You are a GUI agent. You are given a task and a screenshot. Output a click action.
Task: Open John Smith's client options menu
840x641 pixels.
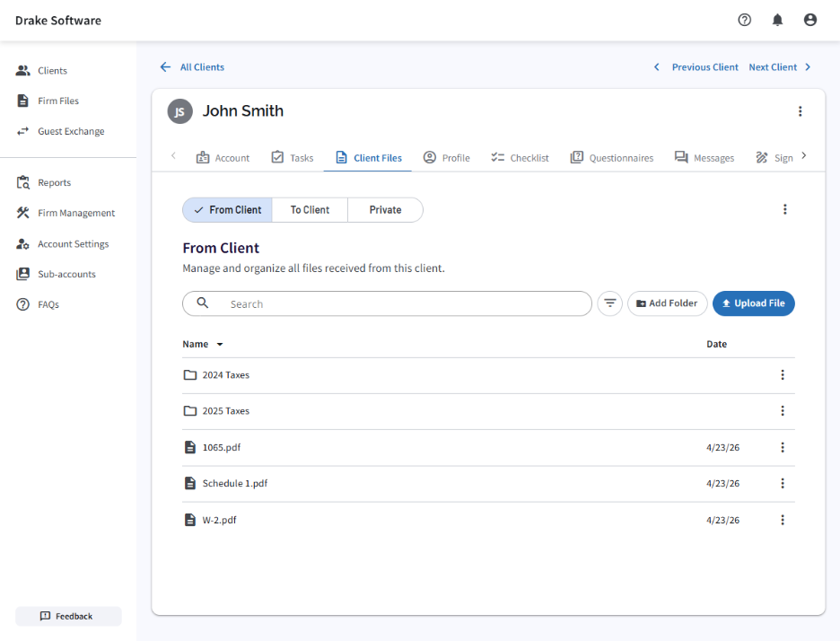point(800,111)
